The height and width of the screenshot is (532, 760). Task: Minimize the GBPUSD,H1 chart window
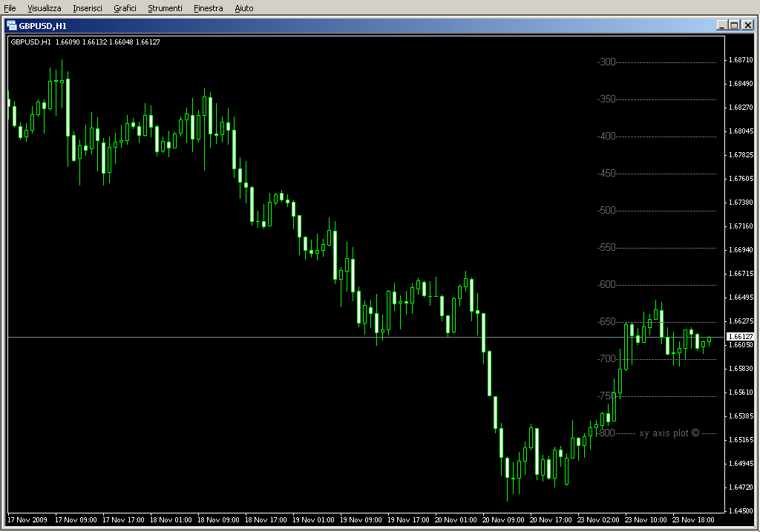[x=722, y=25]
